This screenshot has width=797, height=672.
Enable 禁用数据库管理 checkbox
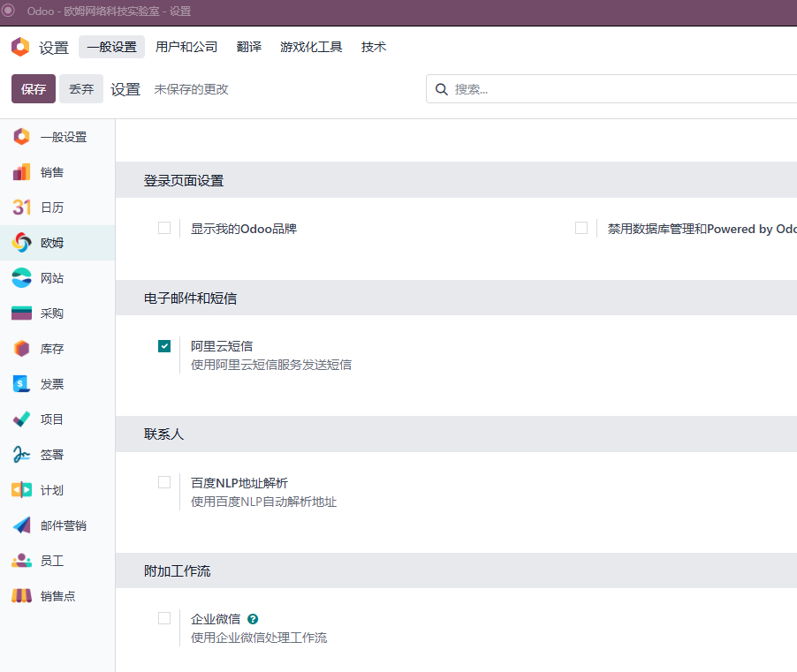581,228
